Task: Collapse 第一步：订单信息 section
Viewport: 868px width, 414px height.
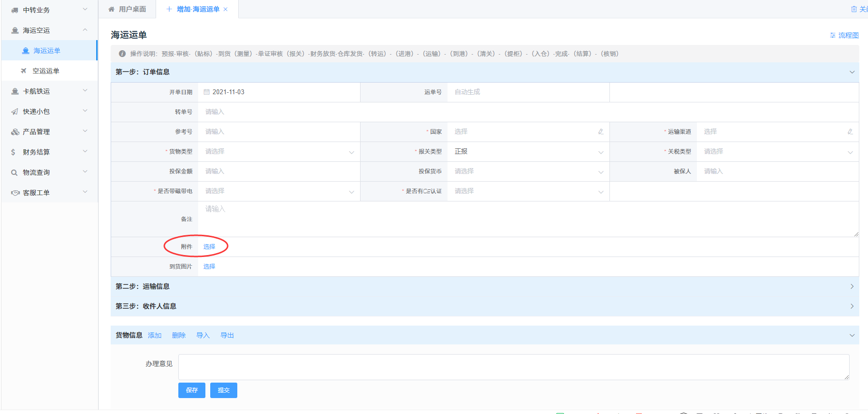Action: tap(852, 72)
